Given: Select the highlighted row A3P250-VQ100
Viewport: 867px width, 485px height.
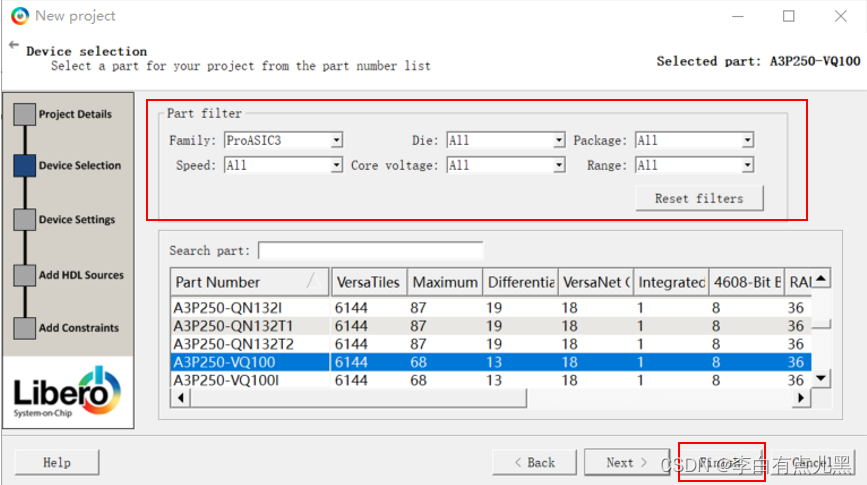Looking at the screenshot, I should [x=491, y=362].
